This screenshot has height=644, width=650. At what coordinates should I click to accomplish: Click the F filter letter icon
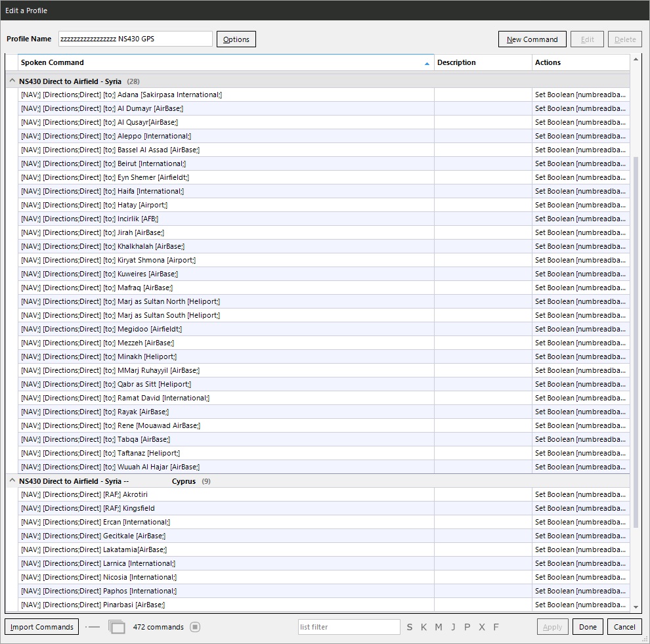(496, 627)
